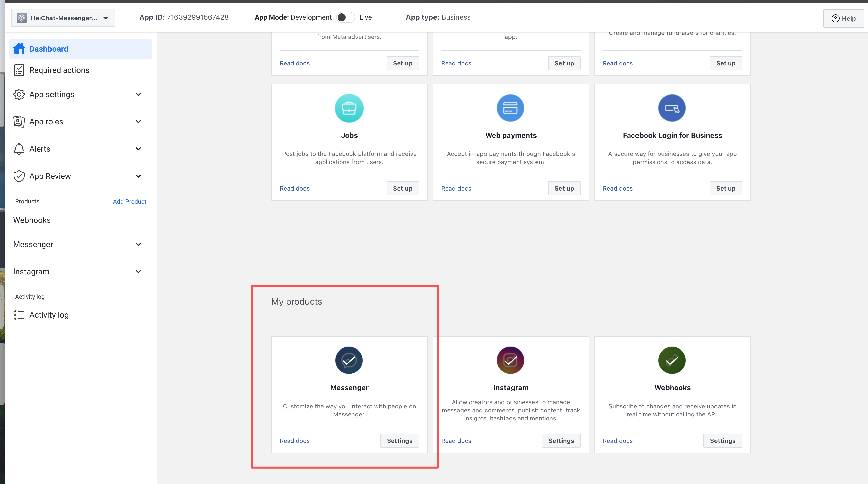This screenshot has width=868, height=484.
Task: Select the App Review shield icon
Action: (19, 176)
